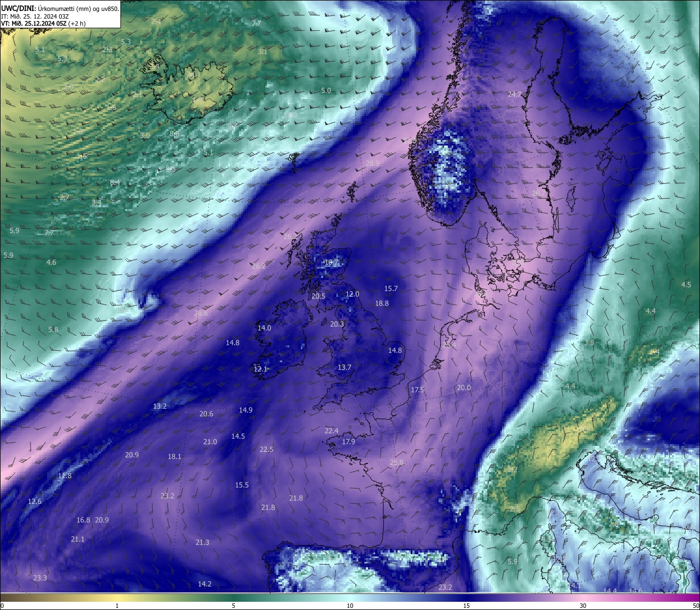Click the 21.3 value northwest of Spain

coord(202,542)
